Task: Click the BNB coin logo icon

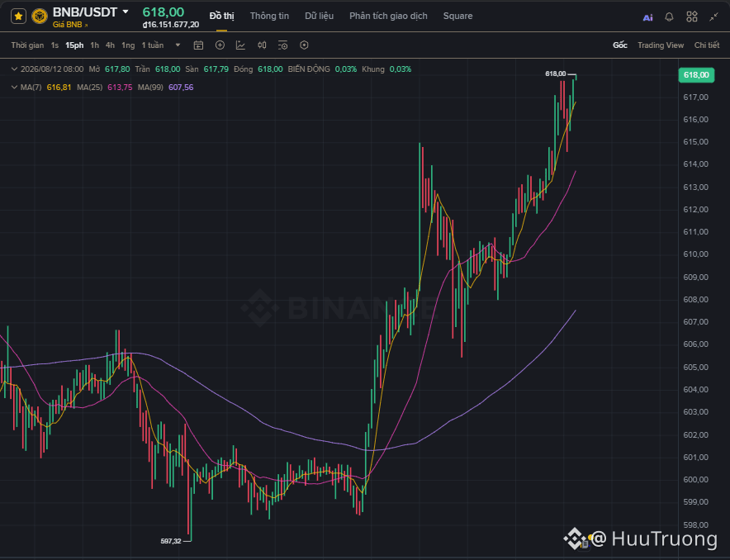Action: point(40,17)
